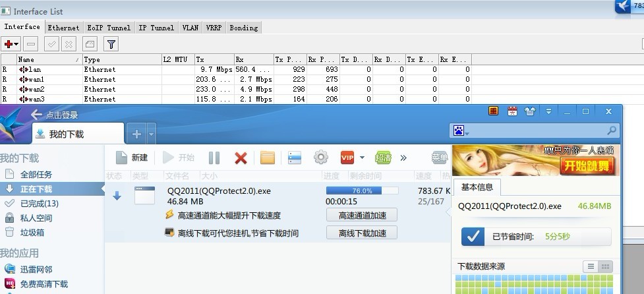Screen dimensions: 644x294
Task: Select the Interface tab
Action: tap(22, 26)
